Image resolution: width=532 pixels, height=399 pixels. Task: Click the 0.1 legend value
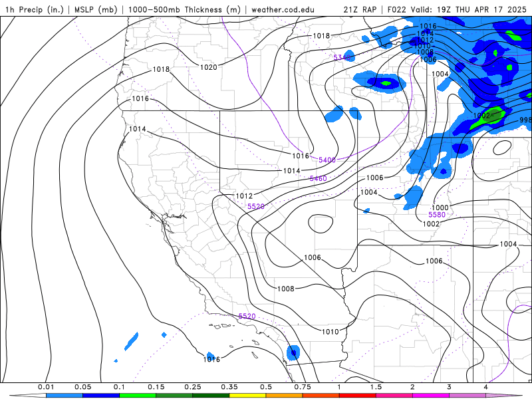coord(120,387)
